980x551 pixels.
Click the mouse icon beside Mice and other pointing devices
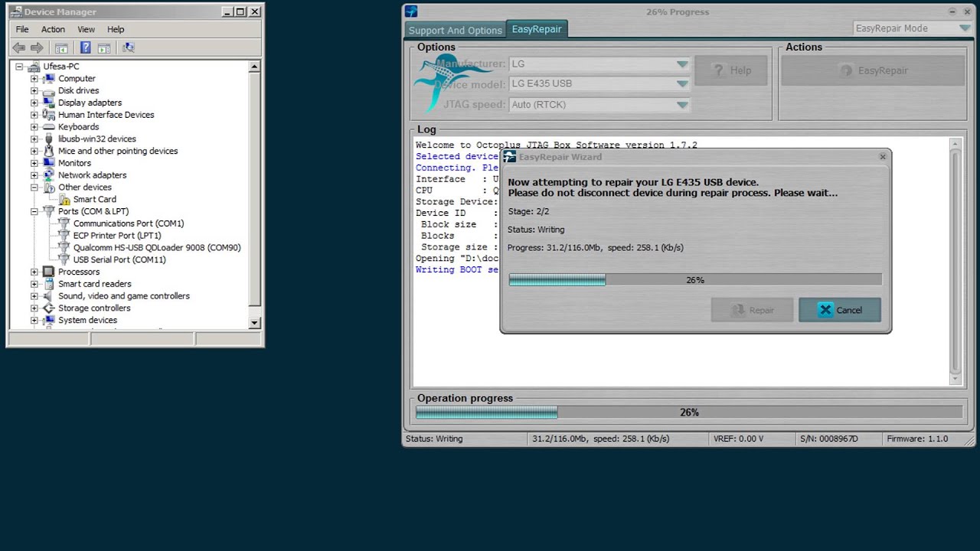[x=49, y=151]
